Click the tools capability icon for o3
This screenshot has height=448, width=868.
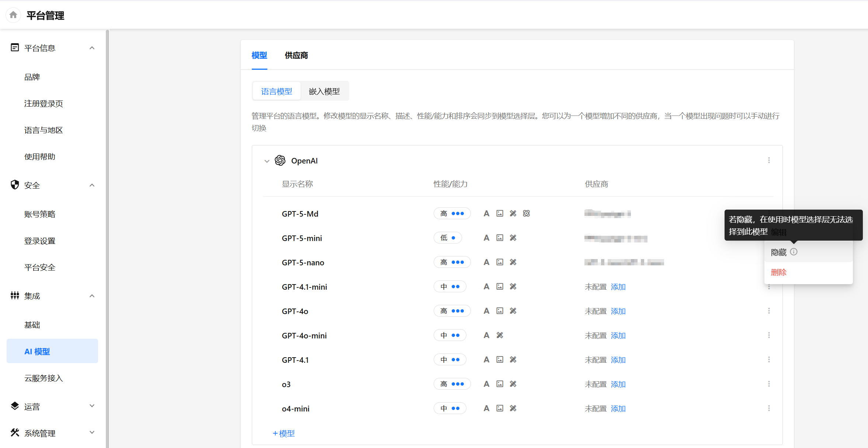[513, 384]
